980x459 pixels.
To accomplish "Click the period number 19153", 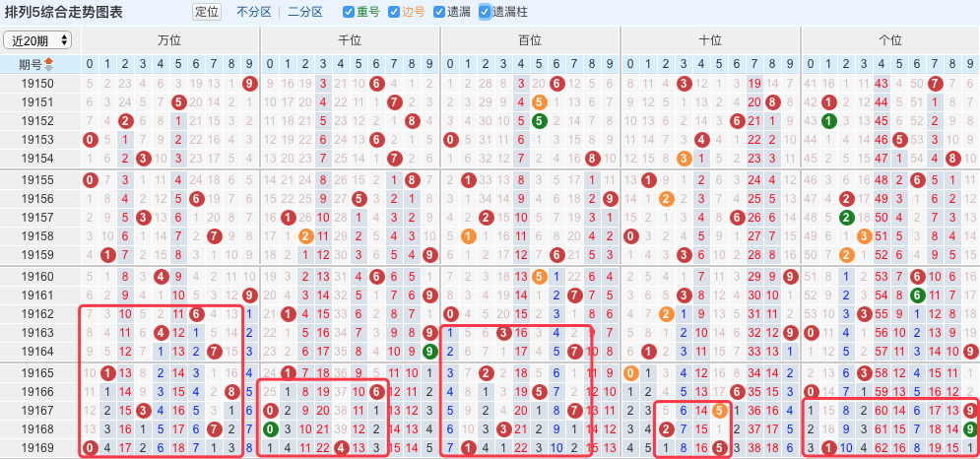I will [37, 140].
